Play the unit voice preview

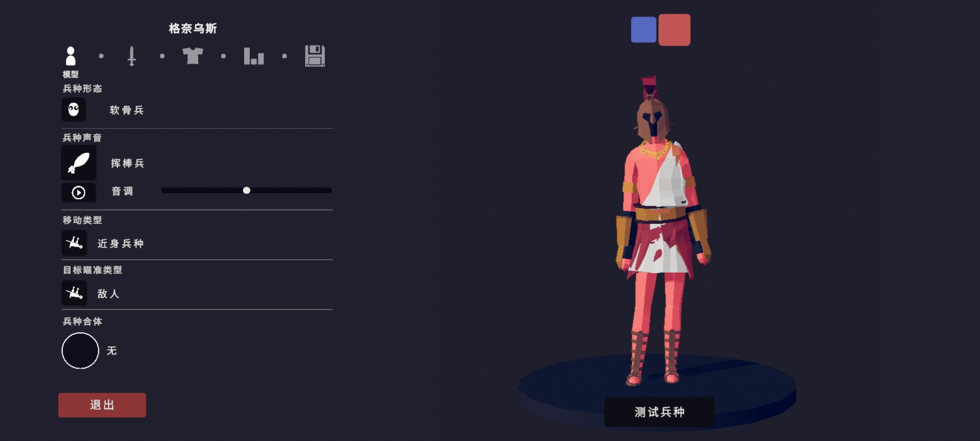(79, 192)
